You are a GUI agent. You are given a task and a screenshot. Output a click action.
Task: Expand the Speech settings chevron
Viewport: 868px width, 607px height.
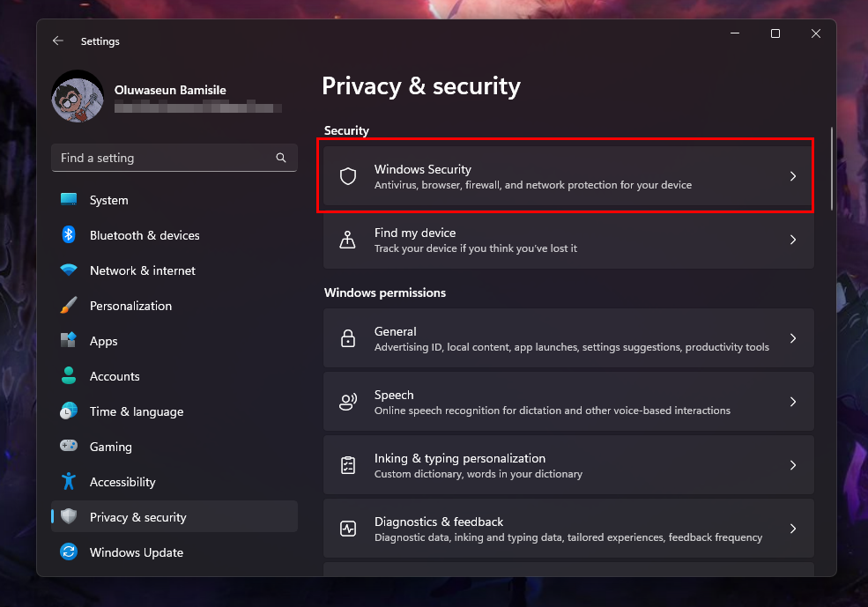(x=792, y=402)
